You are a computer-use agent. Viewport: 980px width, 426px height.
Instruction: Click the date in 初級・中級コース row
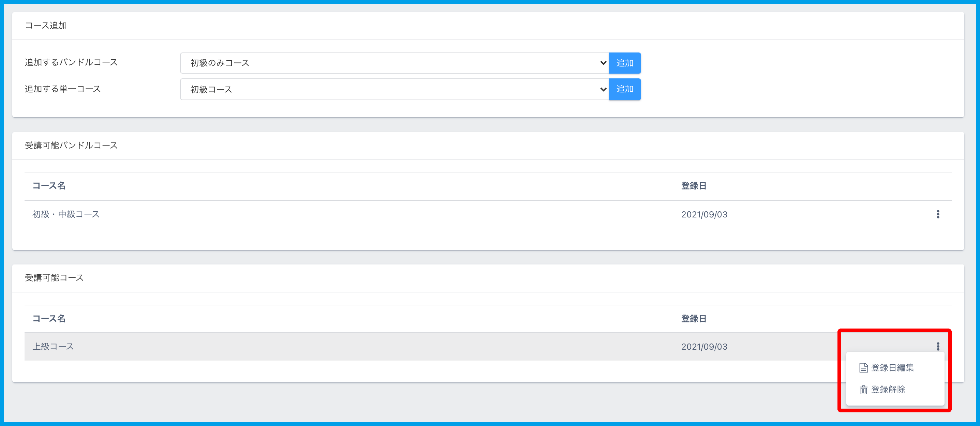704,214
